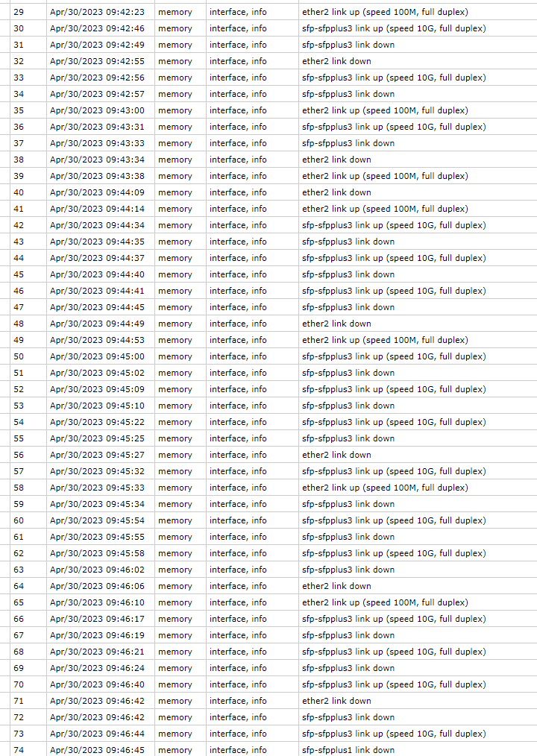537x756 pixels.
Task: Click timestamp Apr/30/2023 09:46:10
Action: pos(97,602)
